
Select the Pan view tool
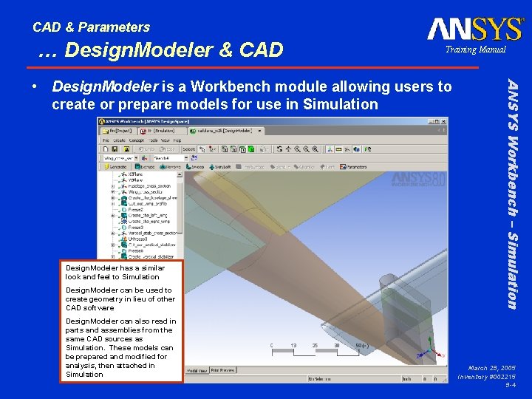click(288, 149)
